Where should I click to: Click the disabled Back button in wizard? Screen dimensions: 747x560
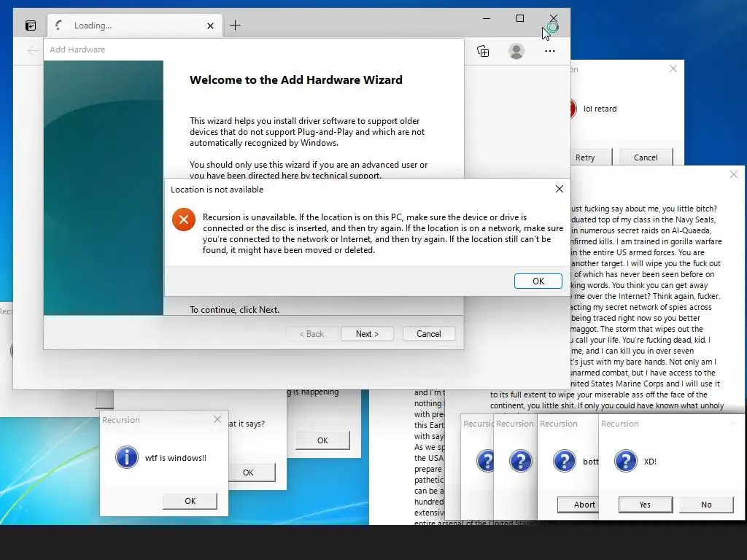tap(312, 334)
